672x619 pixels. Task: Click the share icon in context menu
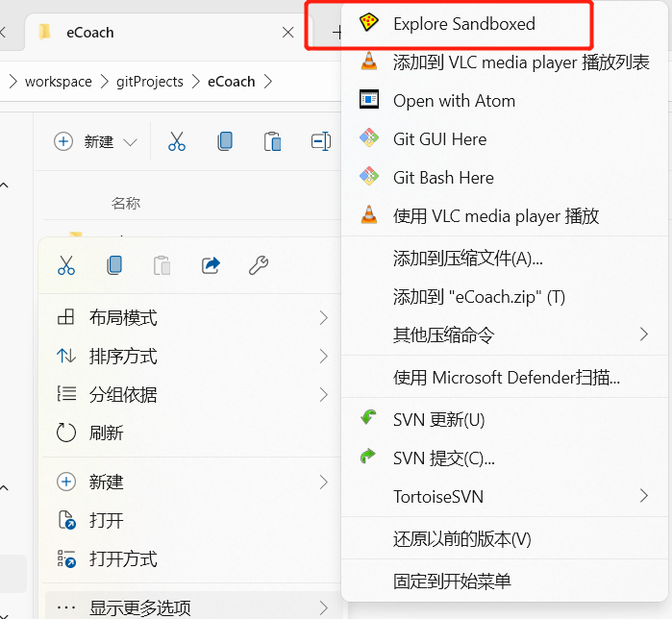[211, 265]
